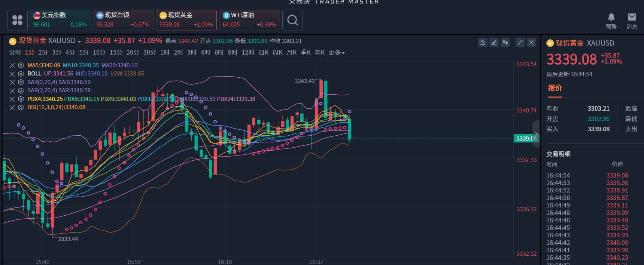
Task: Click the 最后更新:16:44:54 timestamp
Action: pos(569,74)
